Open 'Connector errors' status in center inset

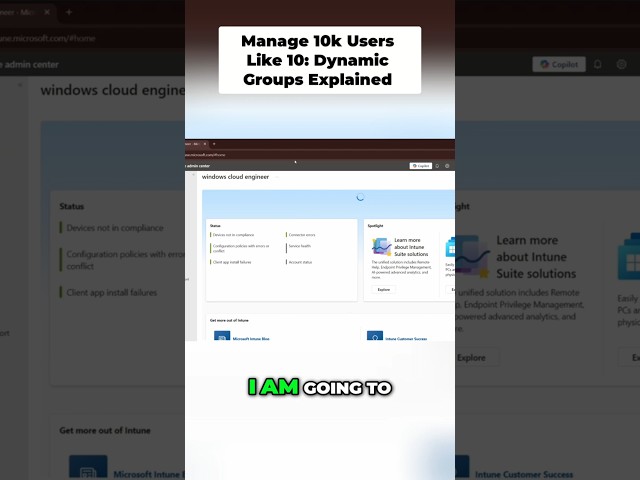302,235
